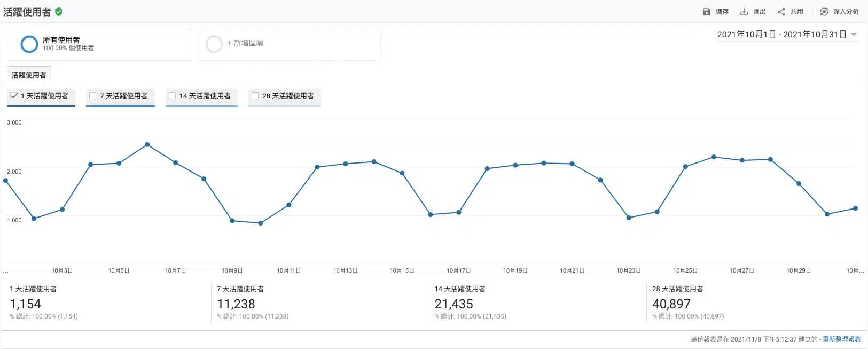Click 儲存 save button text
Viewport: 868px width, 349px height.
[722, 12]
